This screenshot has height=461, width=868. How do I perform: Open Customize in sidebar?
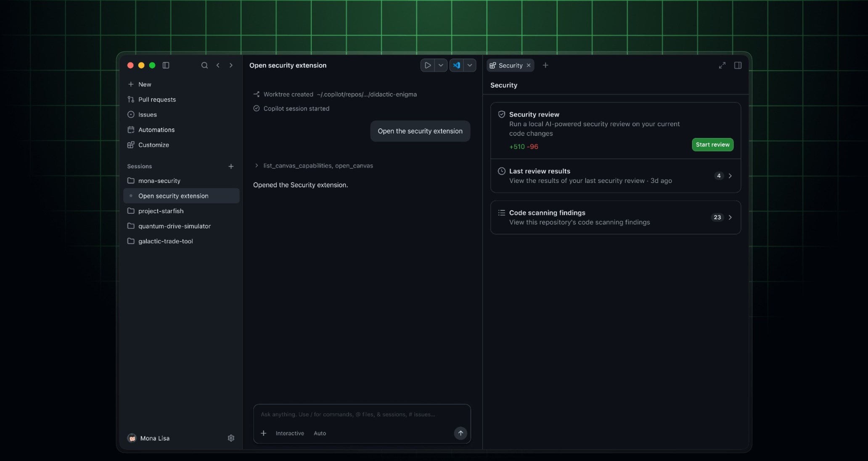181,145
